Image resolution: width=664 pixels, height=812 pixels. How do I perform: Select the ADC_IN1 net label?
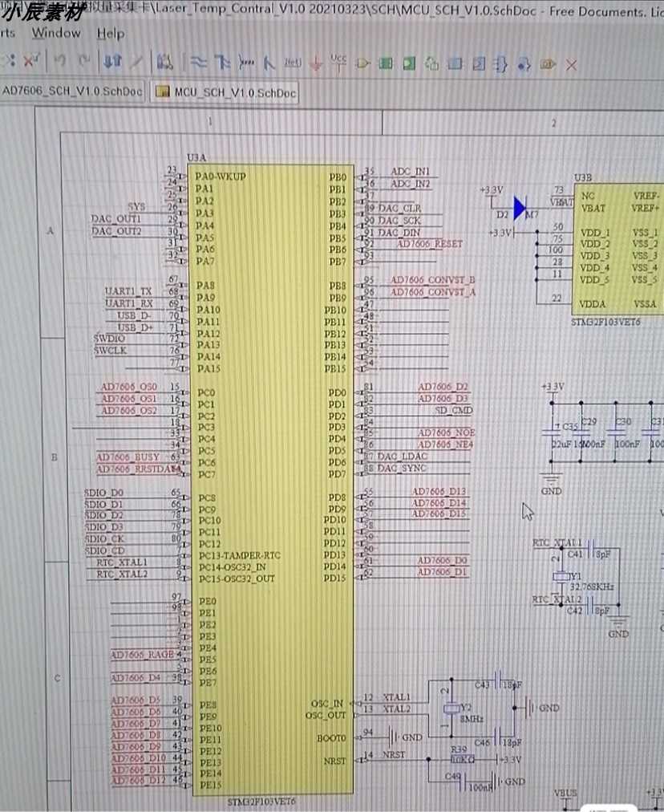411,171
